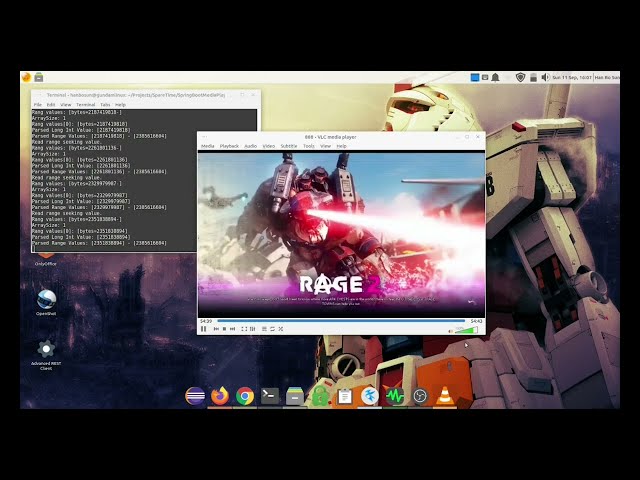
Task: Open the Terminal menu in Terminal window
Action: 86,105
